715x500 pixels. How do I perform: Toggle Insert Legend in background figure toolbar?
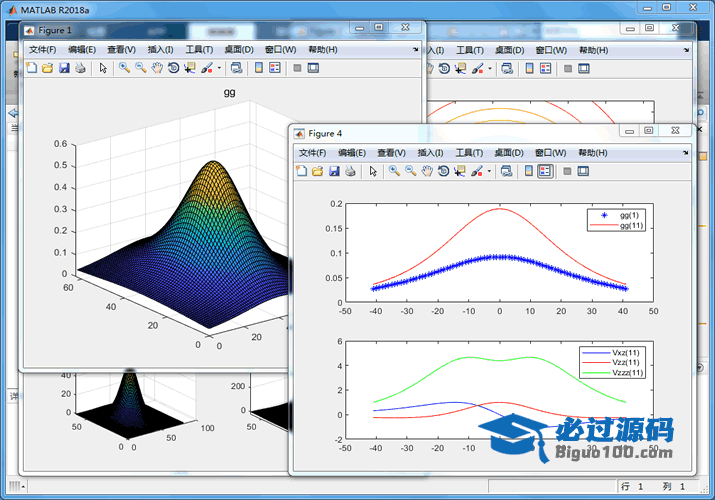(545, 69)
